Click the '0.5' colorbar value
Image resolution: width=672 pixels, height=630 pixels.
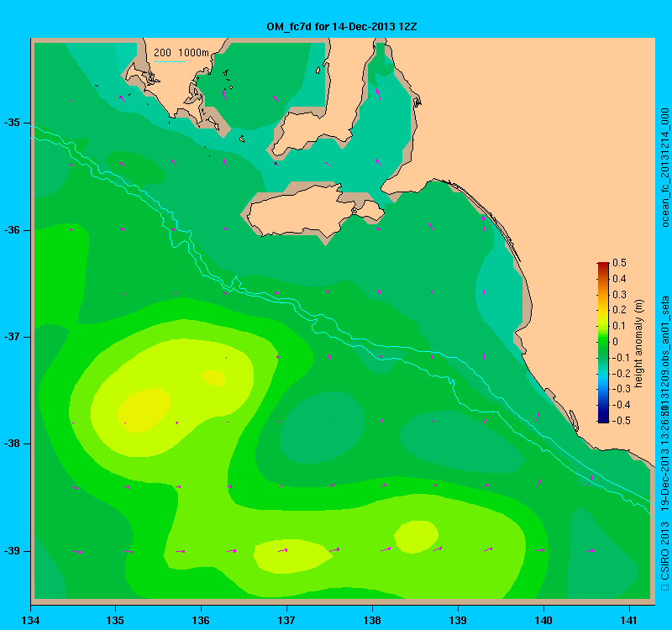click(619, 263)
